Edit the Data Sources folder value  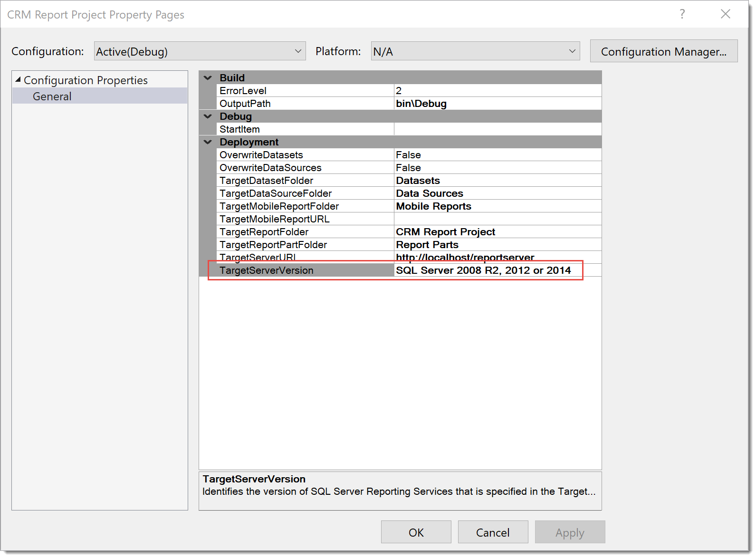(498, 193)
